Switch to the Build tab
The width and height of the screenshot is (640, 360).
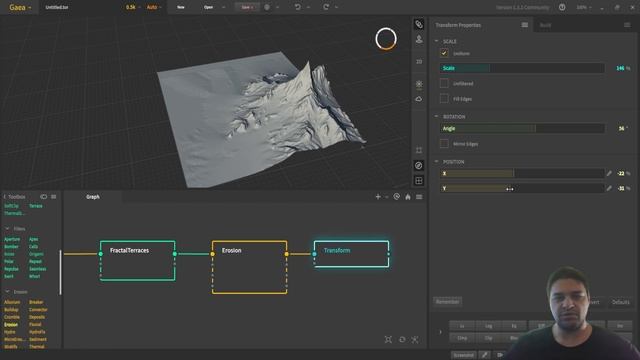[545, 25]
